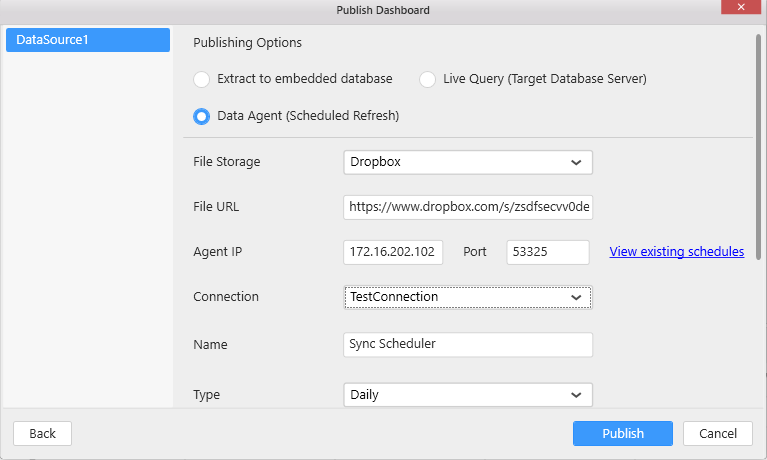Focus the Port number field
Image resolution: width=767 pixels, height=460 pixels.
click(x=547, y=252)
